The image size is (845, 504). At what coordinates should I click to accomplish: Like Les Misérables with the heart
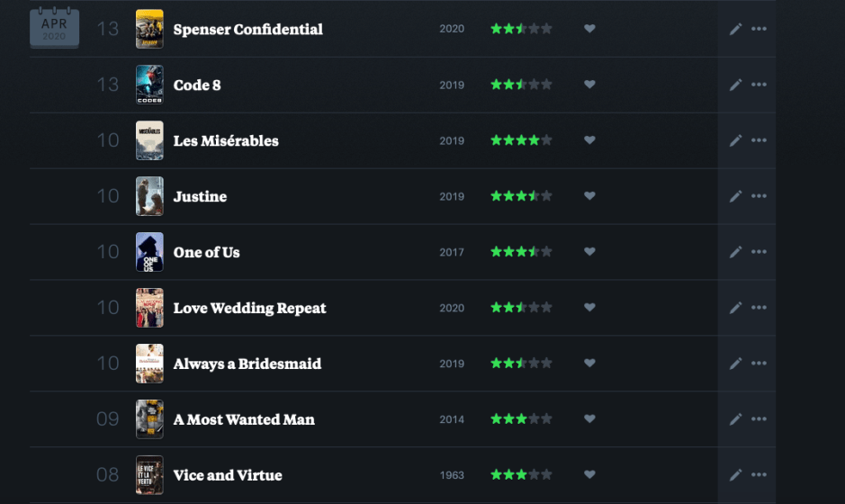pos(589,140)
